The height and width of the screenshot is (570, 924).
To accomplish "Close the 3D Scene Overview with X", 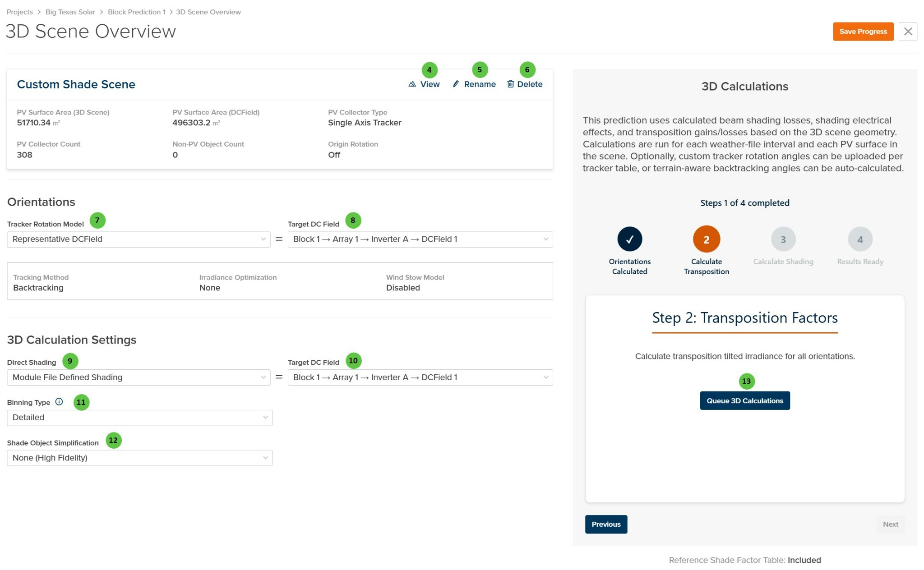I will [908, 32].
